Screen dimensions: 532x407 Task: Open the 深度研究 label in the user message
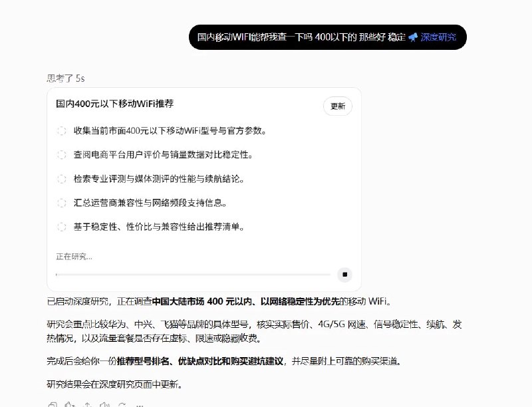coord(438,37)
